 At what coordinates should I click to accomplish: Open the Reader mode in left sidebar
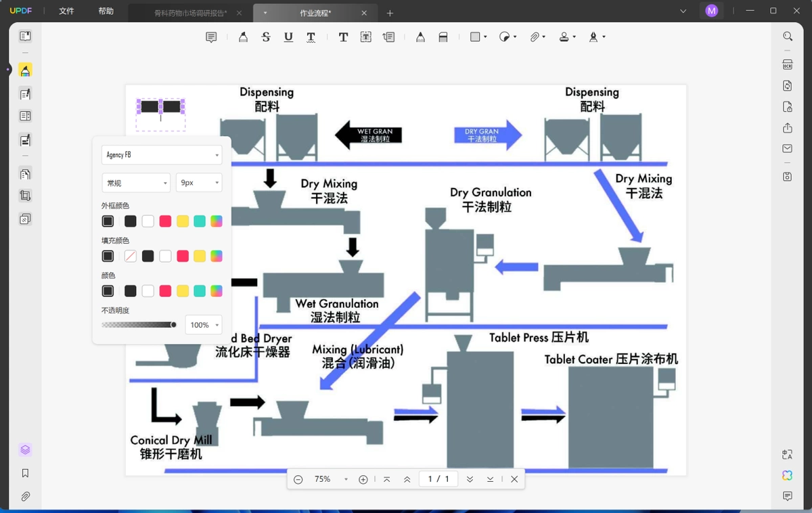25,37
